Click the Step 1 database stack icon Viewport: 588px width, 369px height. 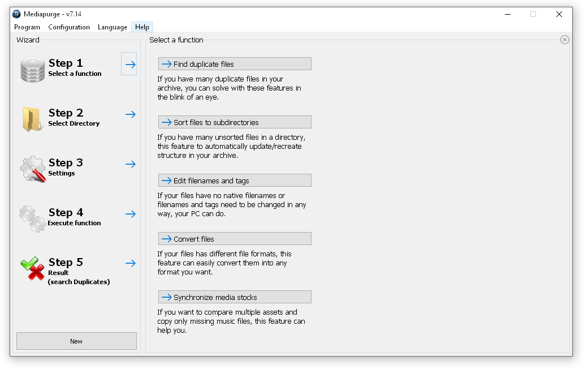pos(32,70)
